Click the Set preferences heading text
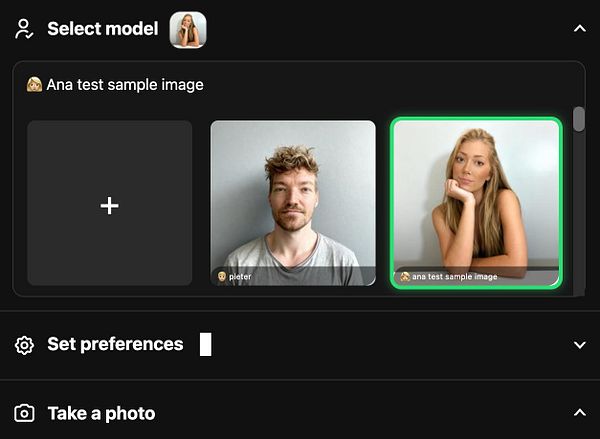Screen dimensions: 600x439 pyautogui.click(x=115, y=344)
